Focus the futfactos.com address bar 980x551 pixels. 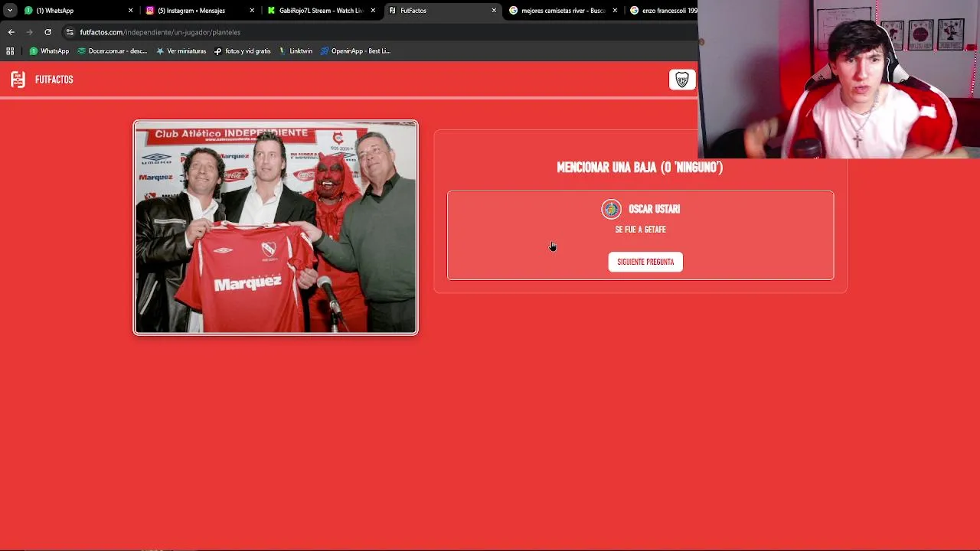tap(379, 32)
